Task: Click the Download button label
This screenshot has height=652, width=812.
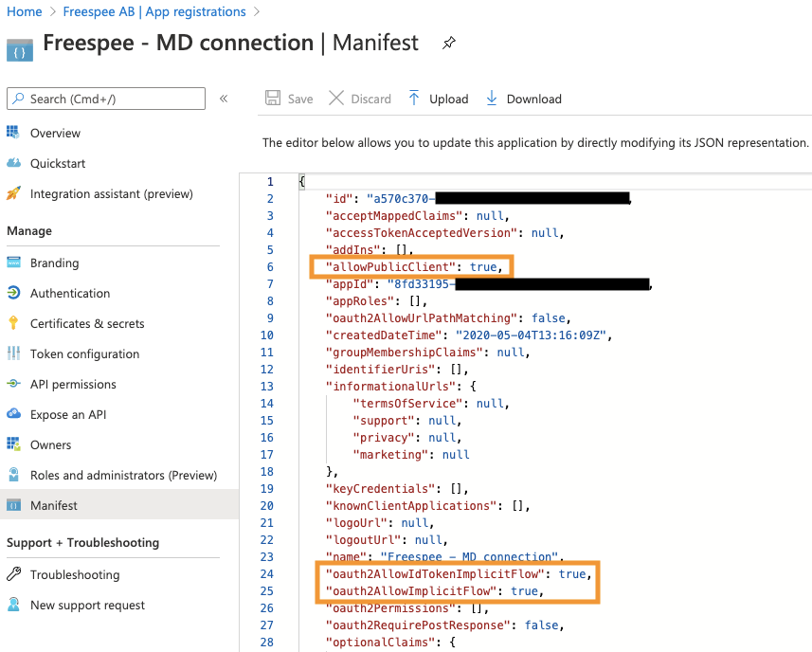Action: pyautogui.click(x=533, y=99)
